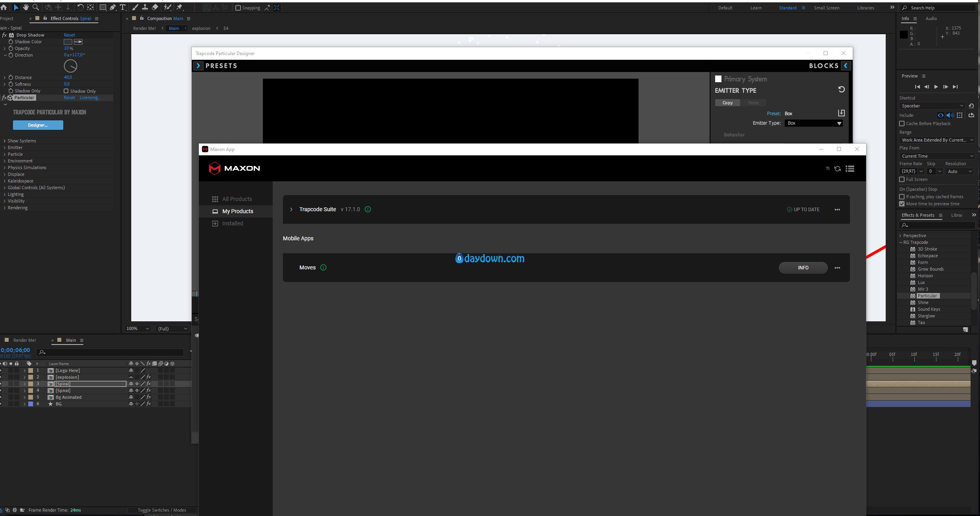
Task: Check If caching, play cached frames
Action: coord(902,197)
